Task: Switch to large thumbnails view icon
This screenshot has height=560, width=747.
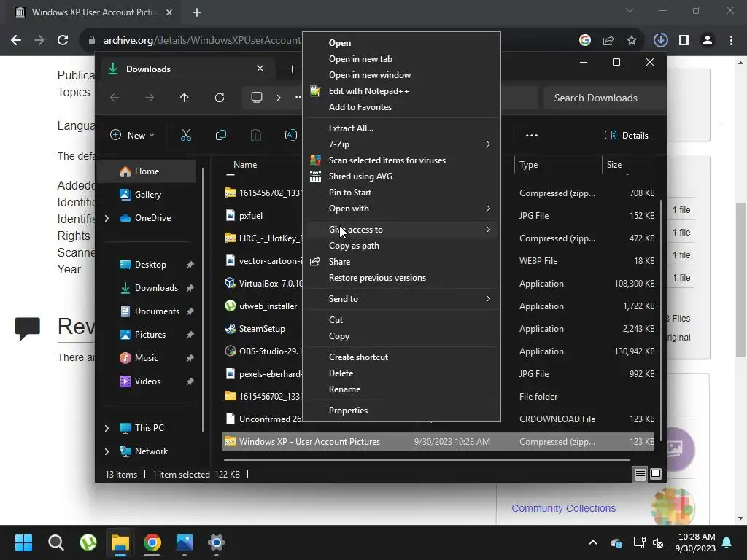Action: (x=656, y=474)
